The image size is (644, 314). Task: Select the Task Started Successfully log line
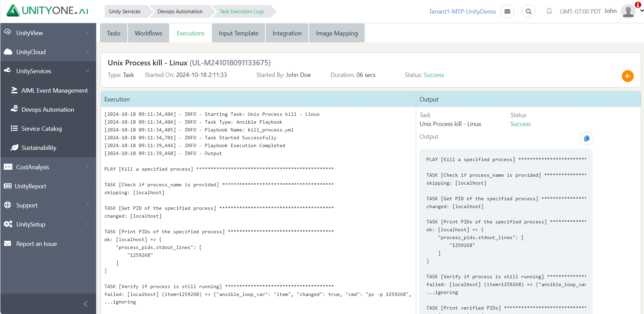pyautogui.click(x=190, y=138)
